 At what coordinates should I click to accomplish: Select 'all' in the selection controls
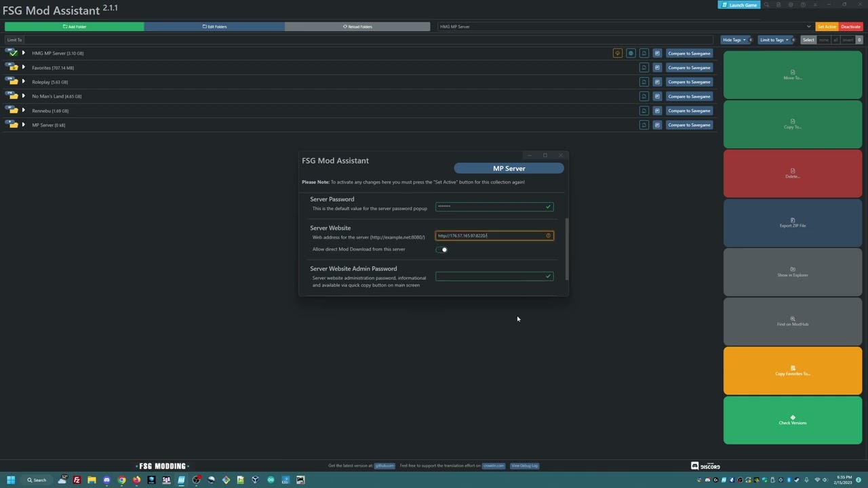click(835, 40)
